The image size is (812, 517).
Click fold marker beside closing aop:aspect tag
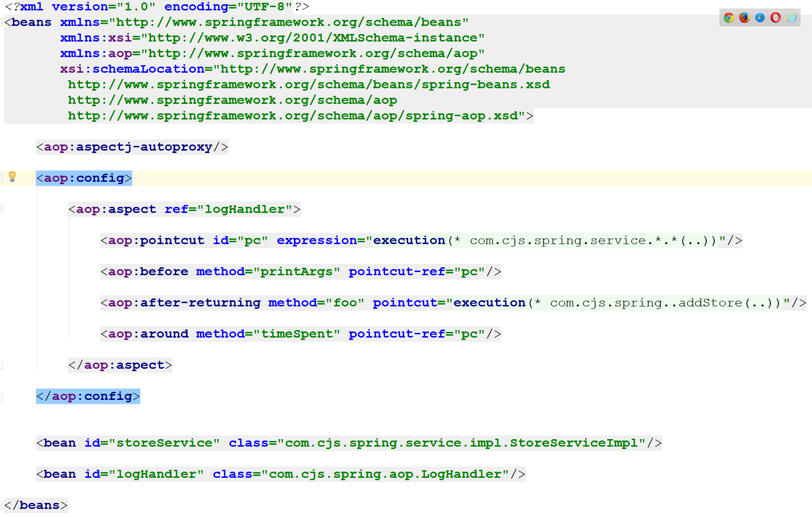coord(1,365)
